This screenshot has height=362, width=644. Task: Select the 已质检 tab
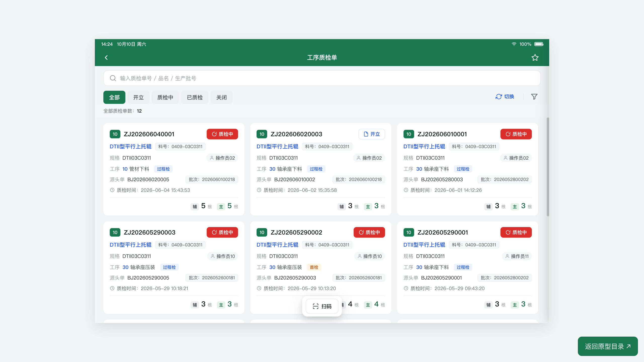click(x=195, y=97)
